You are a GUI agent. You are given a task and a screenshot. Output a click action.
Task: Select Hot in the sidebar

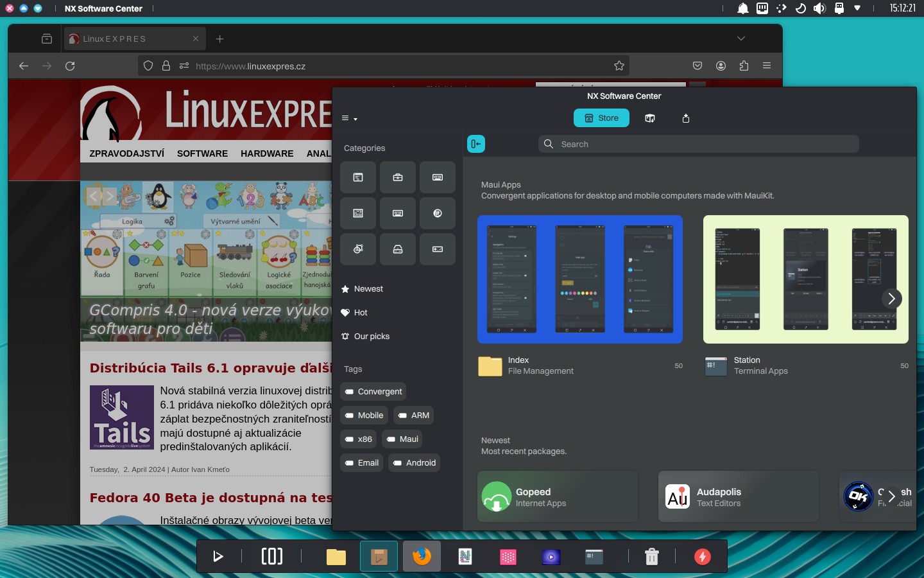tap(354, 313)
